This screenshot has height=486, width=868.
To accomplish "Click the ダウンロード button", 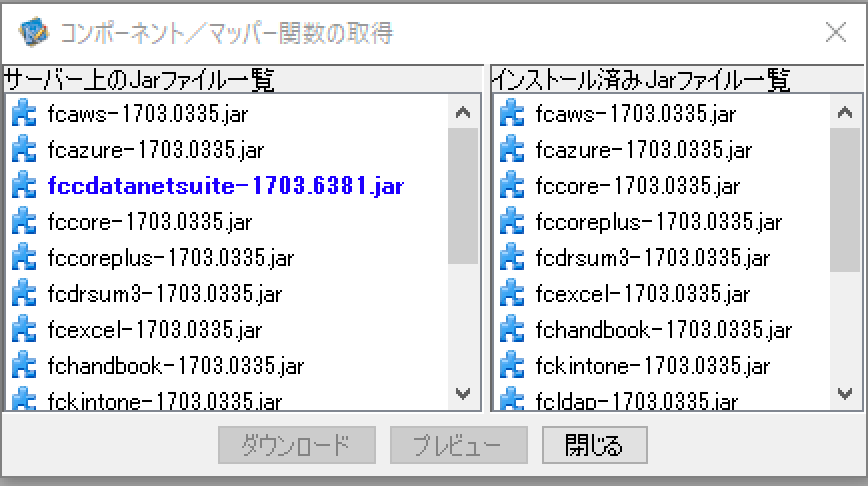I will pos(297,445).
